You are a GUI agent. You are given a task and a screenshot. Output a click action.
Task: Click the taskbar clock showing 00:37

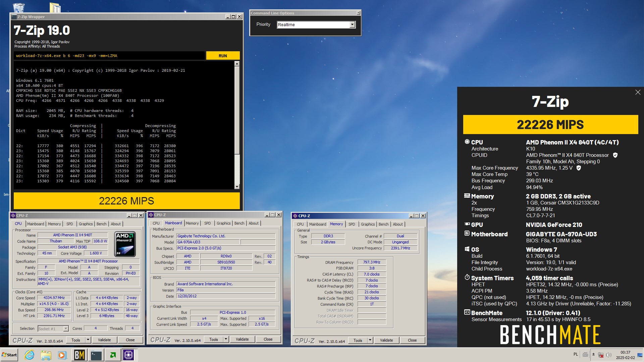pyautogui.click(x=625, y=355)
